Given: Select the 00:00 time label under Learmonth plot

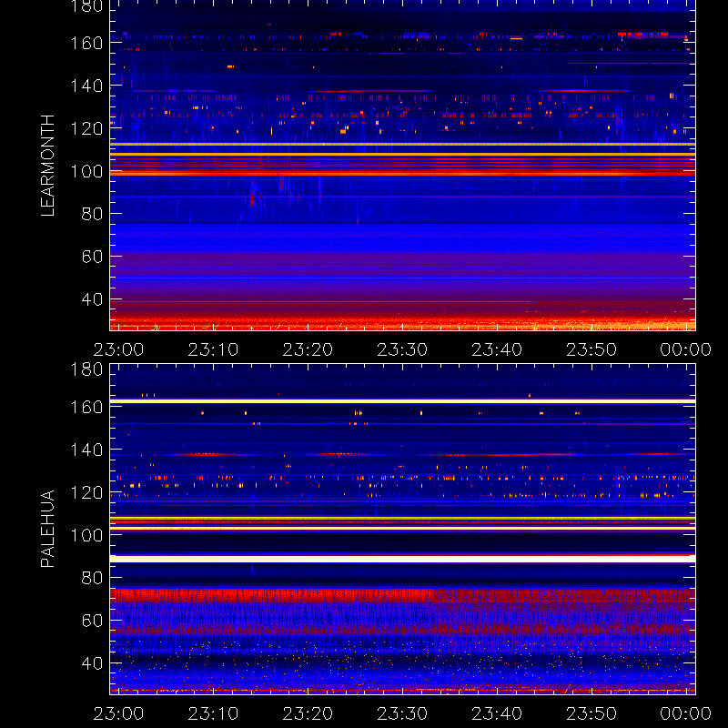Looking at the screenshot, I should pos(686,349).
